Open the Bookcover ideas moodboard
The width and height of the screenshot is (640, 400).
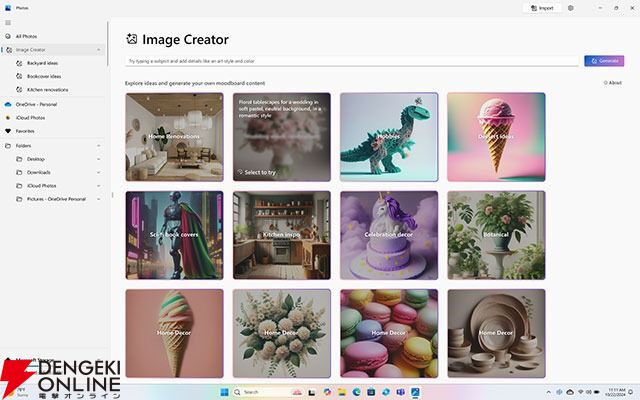click(43, 76)
